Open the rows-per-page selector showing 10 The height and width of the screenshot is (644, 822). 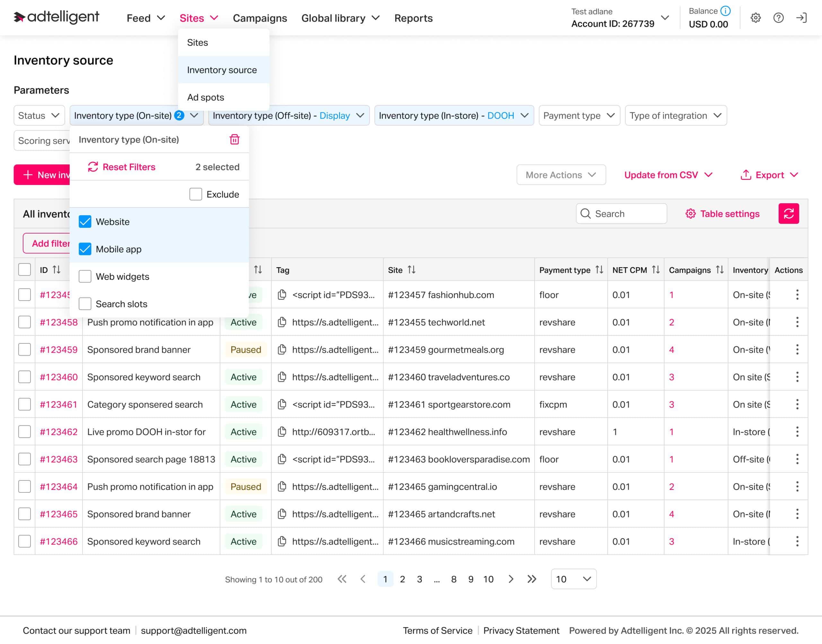[573, 579]
